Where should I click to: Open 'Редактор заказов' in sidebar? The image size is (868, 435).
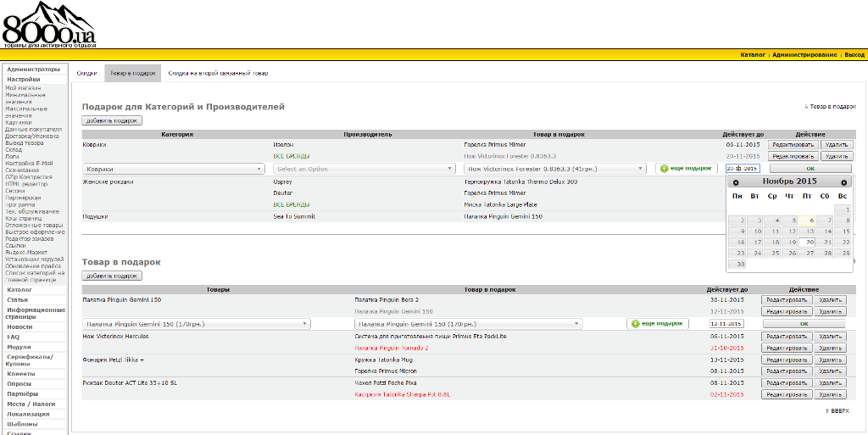(30, 238)
